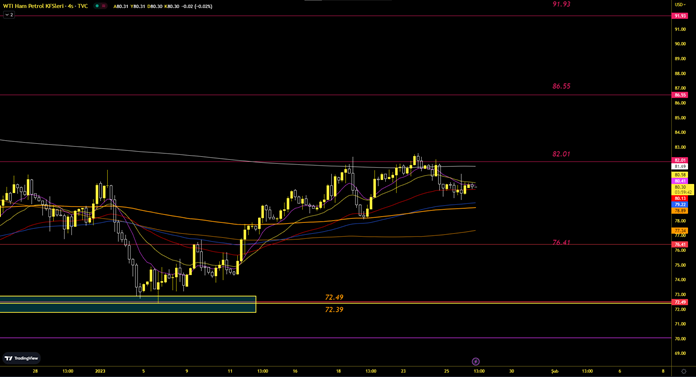
Task: Click the magenta 80.41 moving average tag
Action: click(x=680, y=181)
